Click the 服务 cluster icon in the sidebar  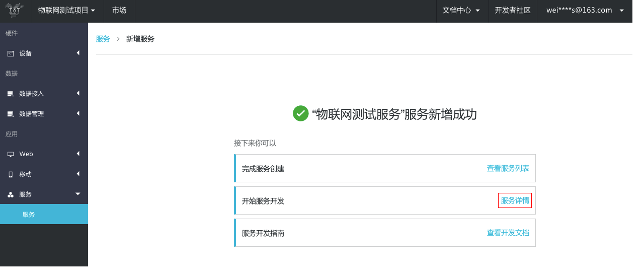click(11, 194)
